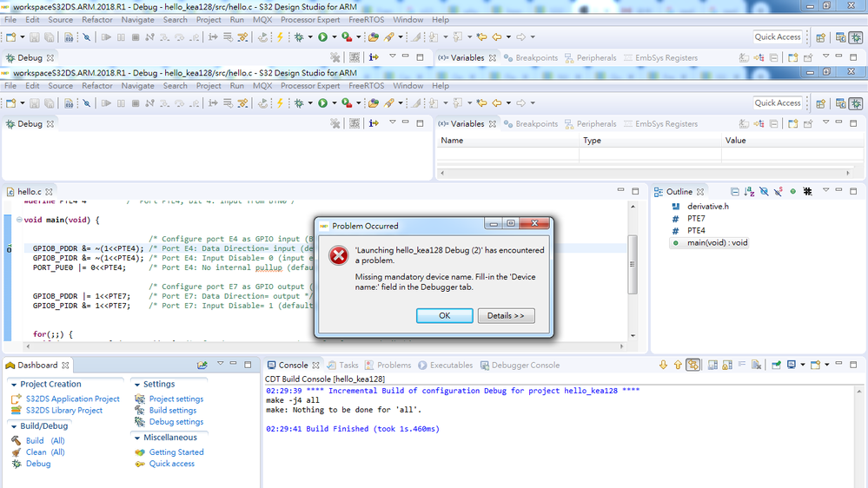
Task: Open the Getting Started link
Action: point(176,452)
